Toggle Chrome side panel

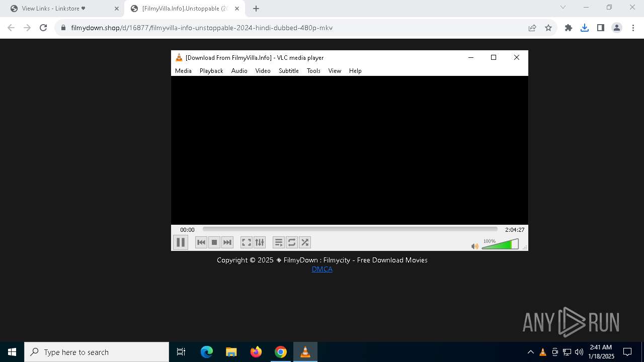coord(601,28)
